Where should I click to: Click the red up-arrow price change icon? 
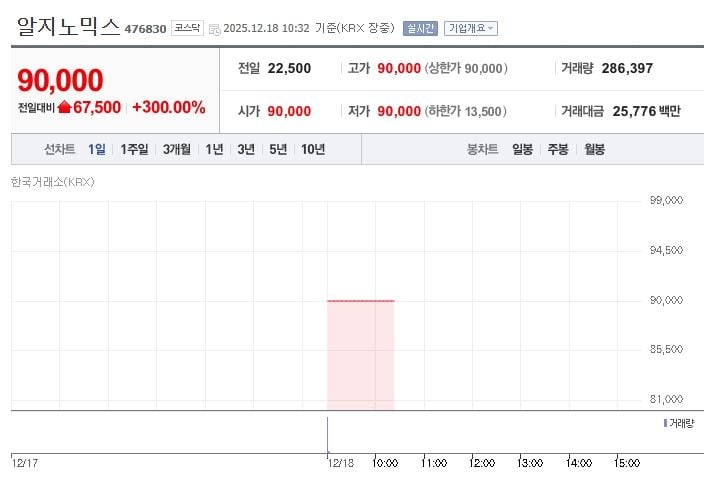pos(65,107)
